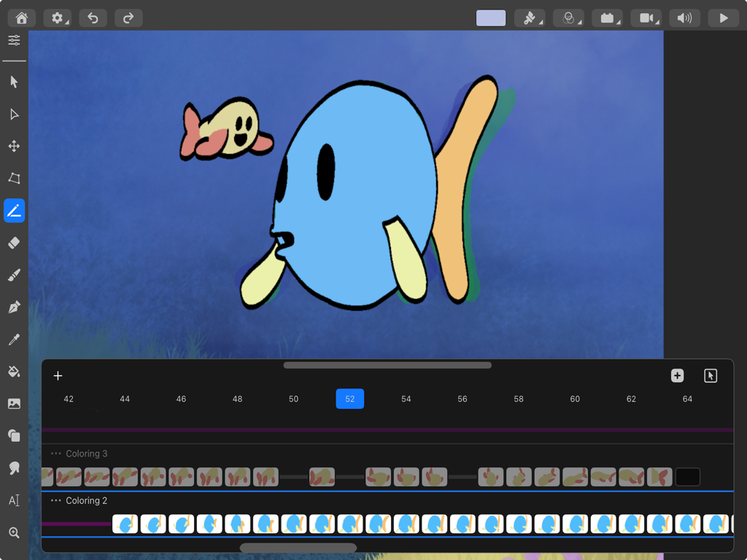The width and height of the screenshot is (747, 560).
Task: Choose the Brush tool in the sidebar
Action: tap(13, 275)
